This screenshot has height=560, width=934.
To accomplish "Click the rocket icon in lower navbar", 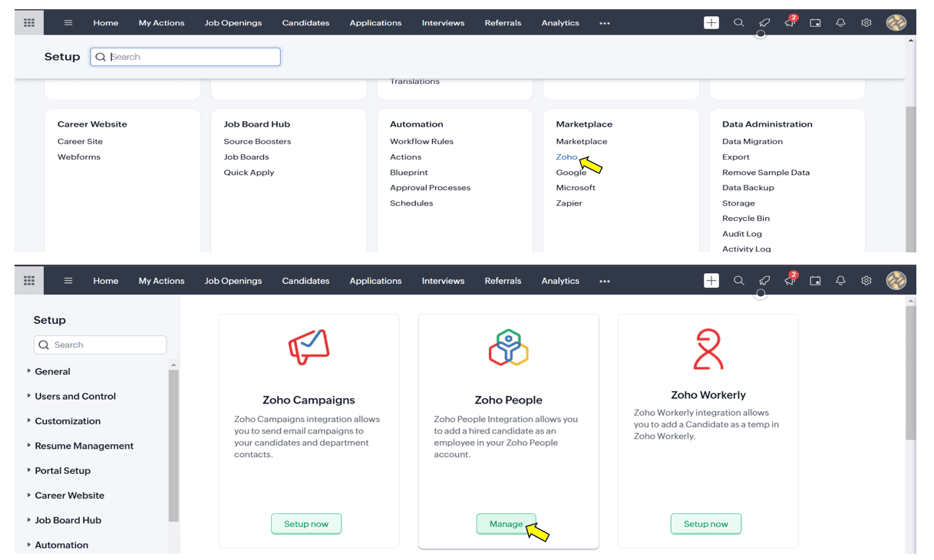I will click(764, 281).
